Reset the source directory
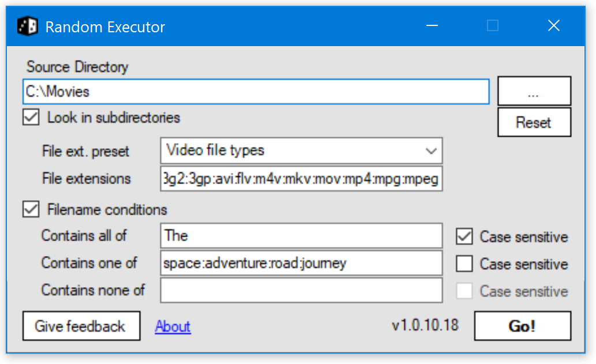This screenshot has height=364, width=596. [534, 122]
